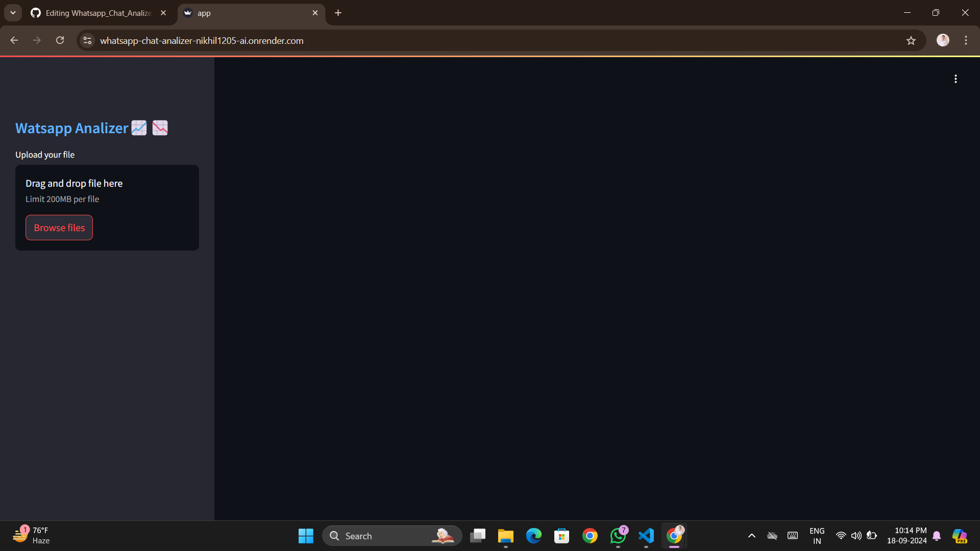Reload the current page
This screenshot has width=980, height=551.
[x=60, y=40]
